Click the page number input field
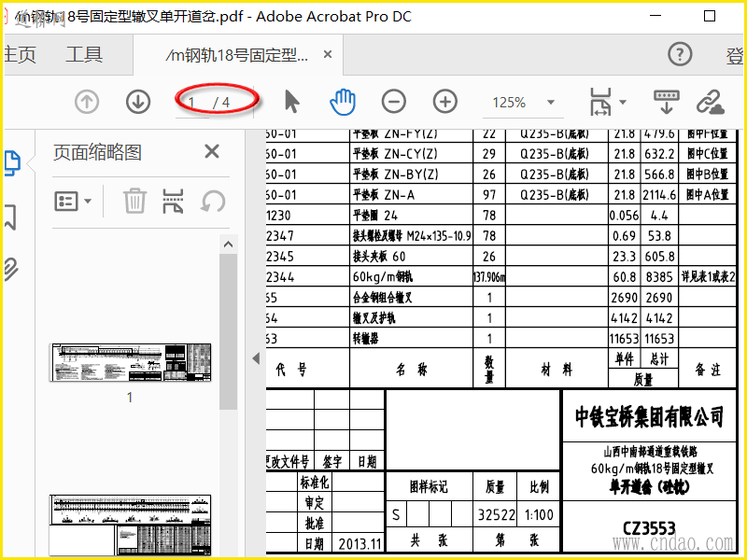This screenshot has height=560, width=747. point(192,103)
